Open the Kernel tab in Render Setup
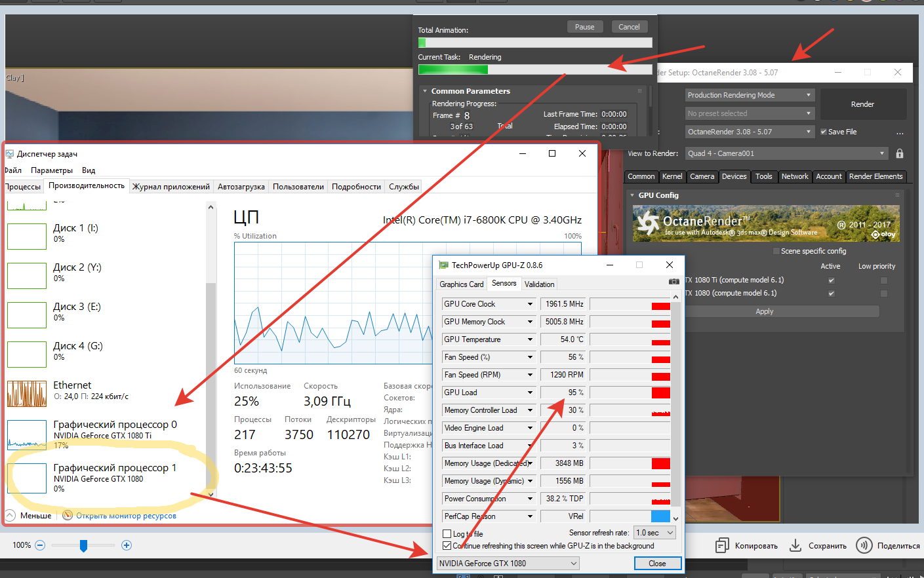Viewport: 924px width, 578px height. [672, 176]
